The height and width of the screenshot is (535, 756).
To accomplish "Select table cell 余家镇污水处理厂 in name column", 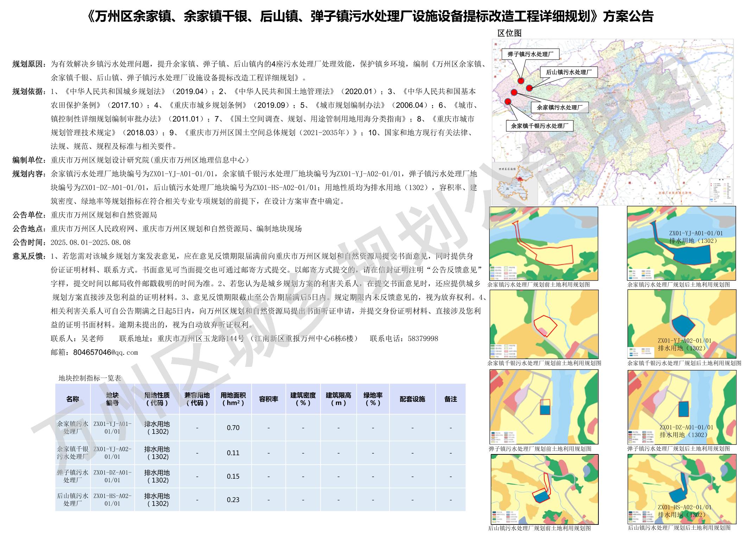I will pos(73,428).
